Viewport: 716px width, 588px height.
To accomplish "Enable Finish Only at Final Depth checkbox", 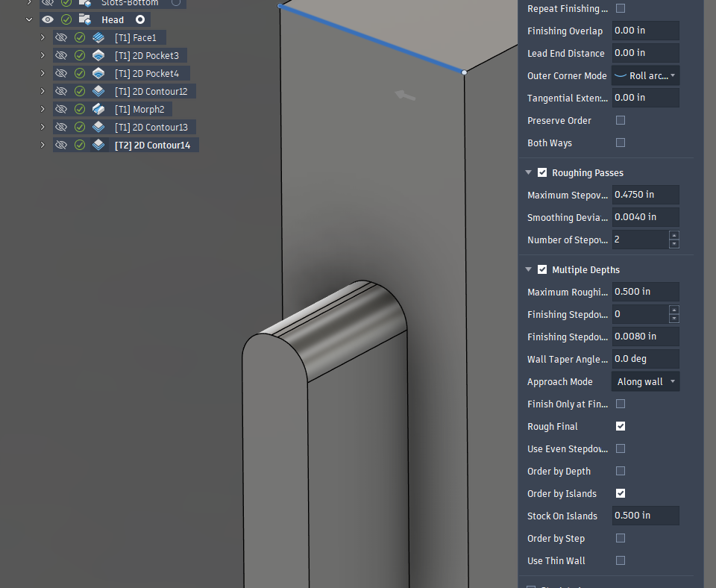I will click(x=620, y=404).
